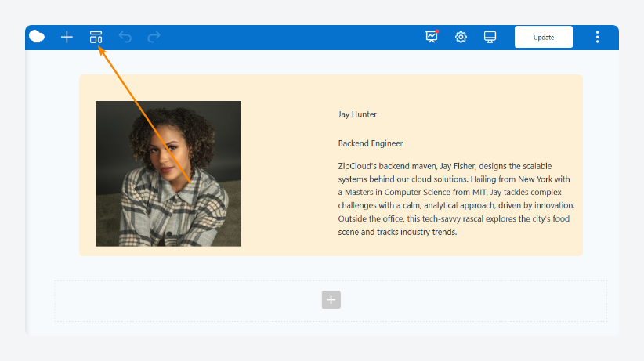644x361 pixels.
Task: Open the desktop preview monitor icon
Action: coord(490,37)
